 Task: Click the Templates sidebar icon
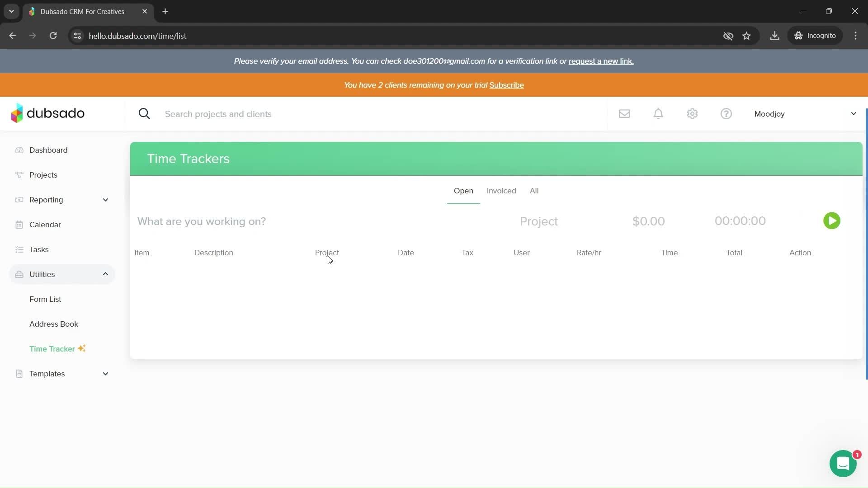click(x=19, y=374)
